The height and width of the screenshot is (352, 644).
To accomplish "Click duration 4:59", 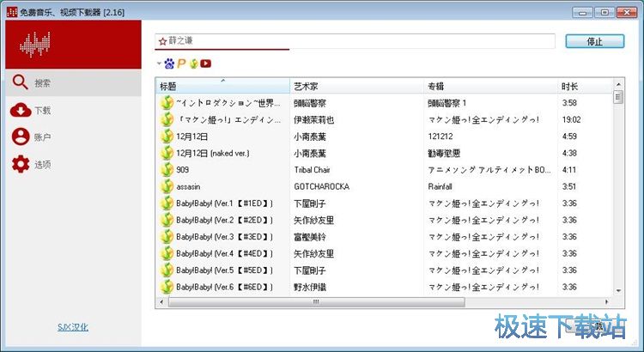I will [x=569, y=137].
